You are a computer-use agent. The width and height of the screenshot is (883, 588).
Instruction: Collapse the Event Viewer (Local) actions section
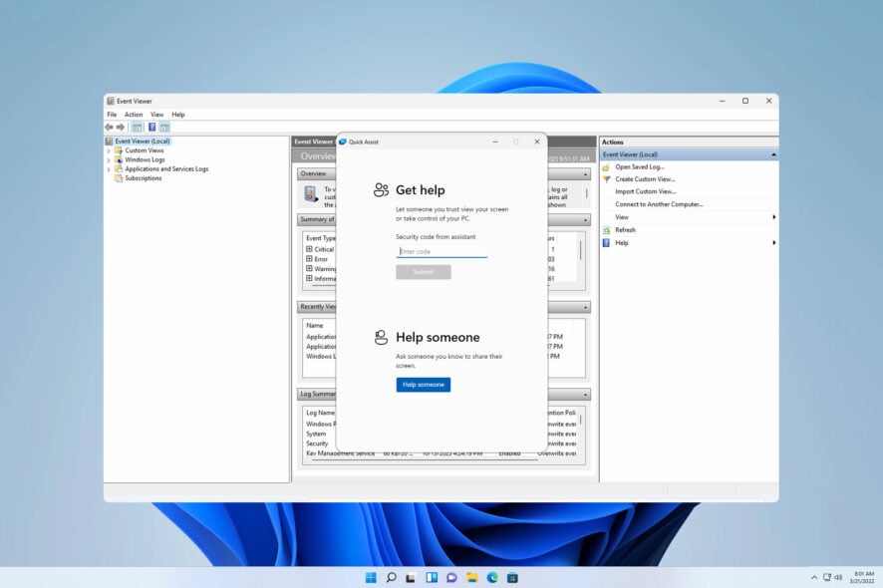(x=774, y=154)
